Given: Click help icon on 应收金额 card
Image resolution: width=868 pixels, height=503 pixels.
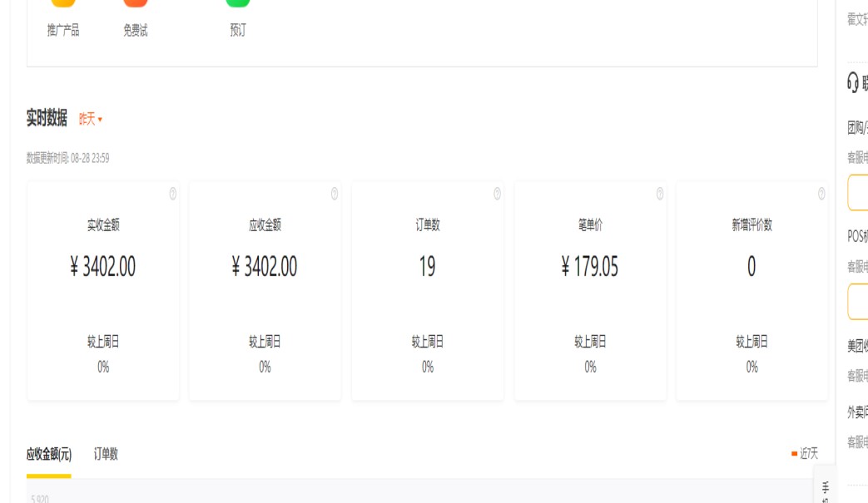Looking at the screenshot, I should coord(335,194).
